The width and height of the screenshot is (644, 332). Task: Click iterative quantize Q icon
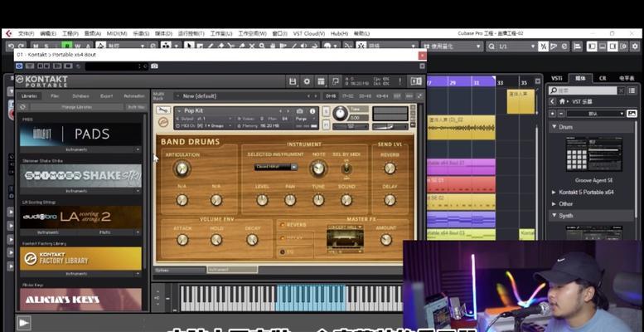pos(491,46)
